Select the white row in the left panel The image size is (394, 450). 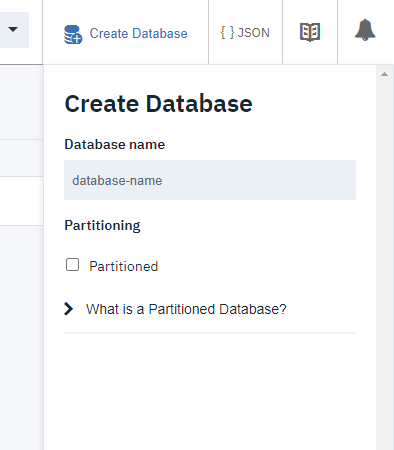click(x=21, y=201)
